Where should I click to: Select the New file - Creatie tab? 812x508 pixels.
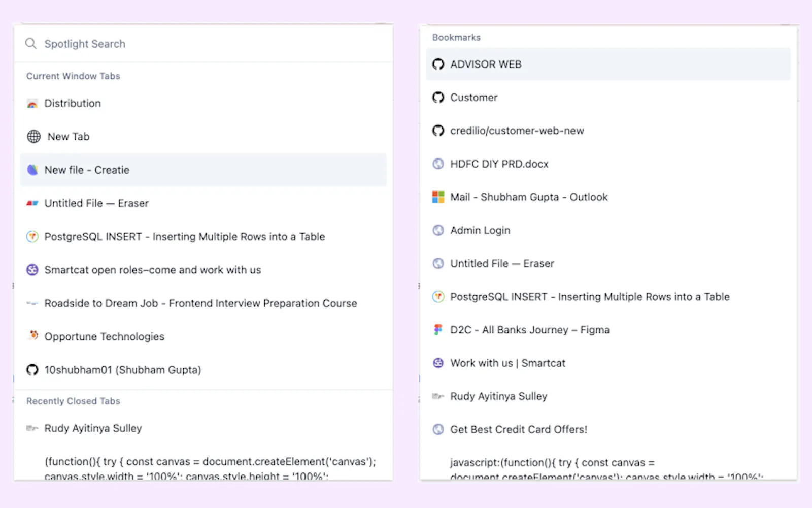pyautogui.click(x=203, y=170)
